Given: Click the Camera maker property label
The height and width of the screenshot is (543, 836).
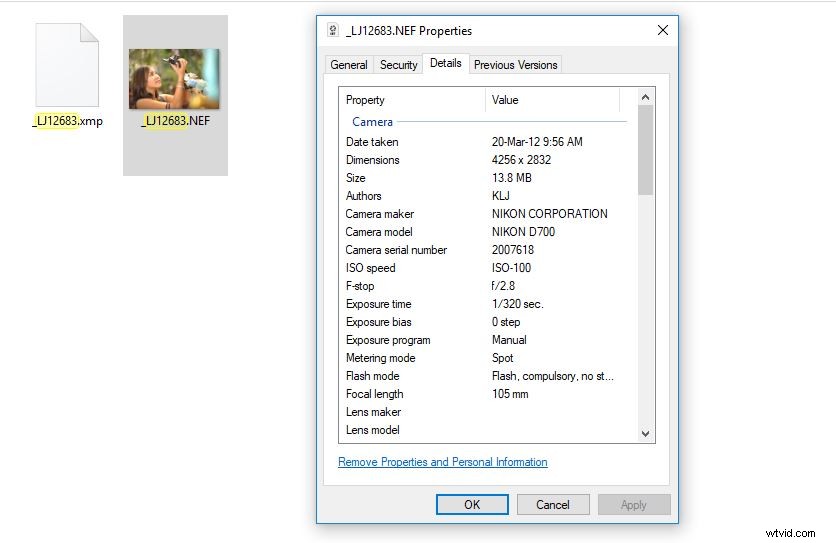Looking at the screenshot, I should coord(379,214).
